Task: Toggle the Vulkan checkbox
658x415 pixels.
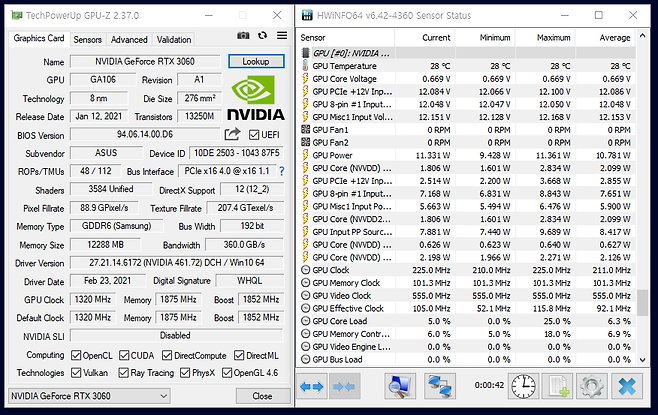Action: point(76,373)
